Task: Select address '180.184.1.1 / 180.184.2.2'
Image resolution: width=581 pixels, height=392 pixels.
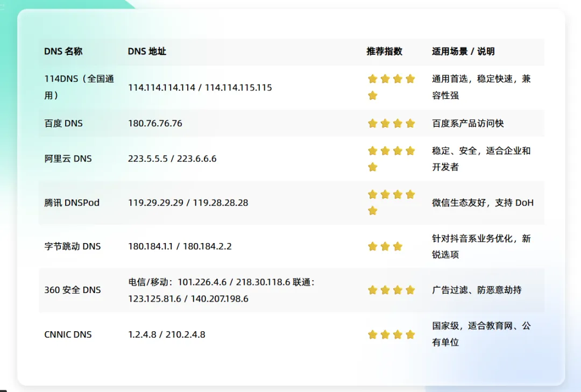Action: coord(180,246)
